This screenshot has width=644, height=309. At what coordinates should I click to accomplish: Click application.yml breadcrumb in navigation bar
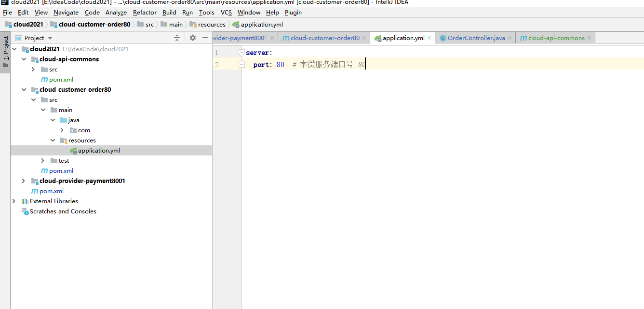[257, 24]
